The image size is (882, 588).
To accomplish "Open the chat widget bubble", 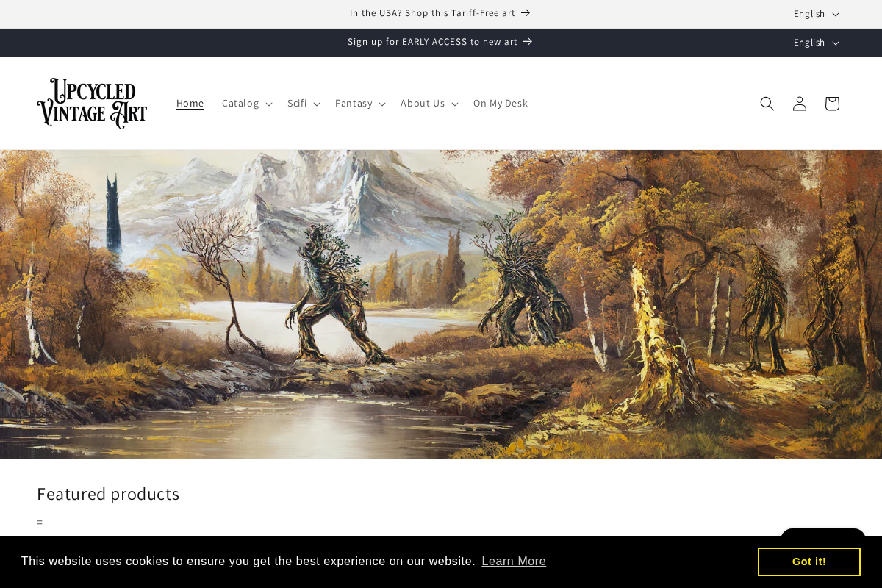I will (822, 540).
